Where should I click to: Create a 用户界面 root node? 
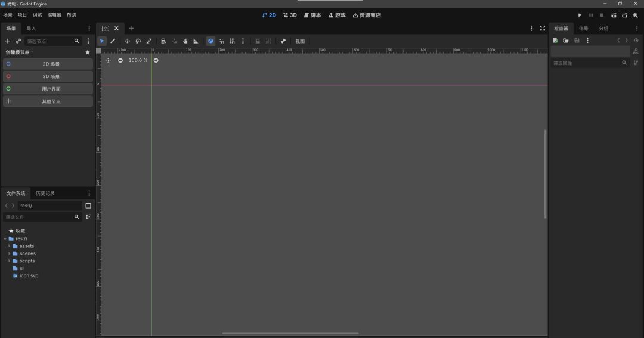coord(48,89)
